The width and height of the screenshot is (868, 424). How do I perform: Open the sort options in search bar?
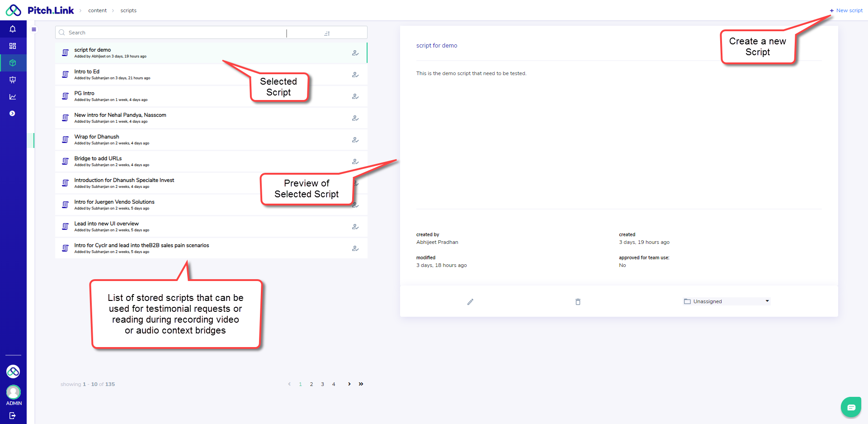pos(327,33)
